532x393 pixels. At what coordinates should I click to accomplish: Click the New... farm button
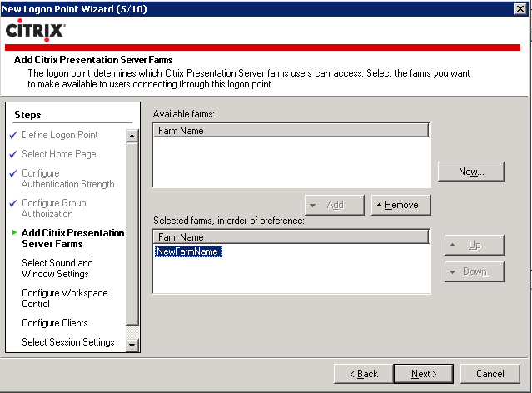tap(471, 172)
